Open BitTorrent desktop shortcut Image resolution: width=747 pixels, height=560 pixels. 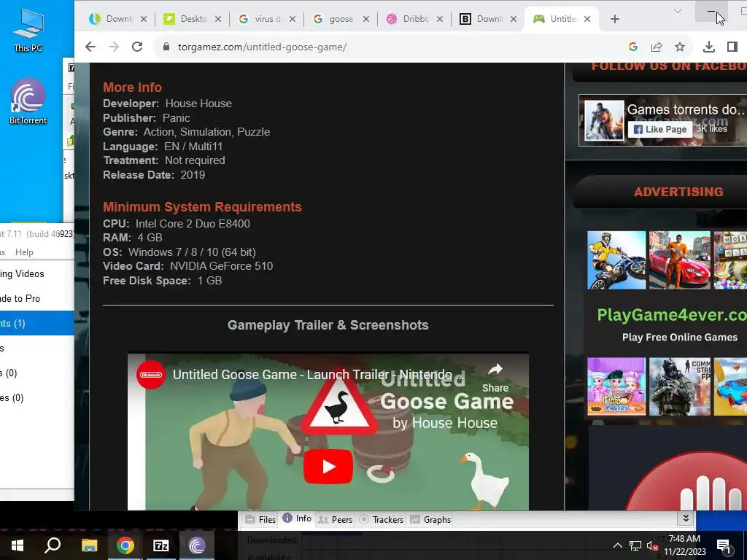coord(28,101)
